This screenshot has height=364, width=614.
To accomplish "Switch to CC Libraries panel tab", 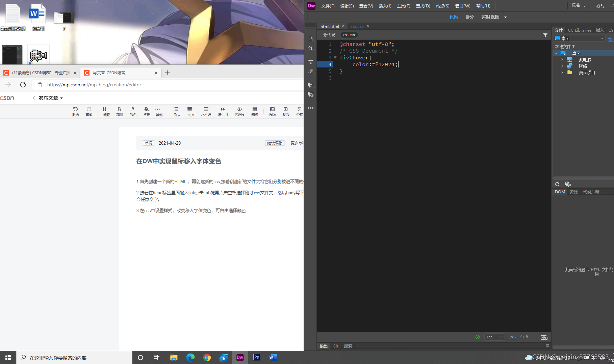I will point(580,30).
